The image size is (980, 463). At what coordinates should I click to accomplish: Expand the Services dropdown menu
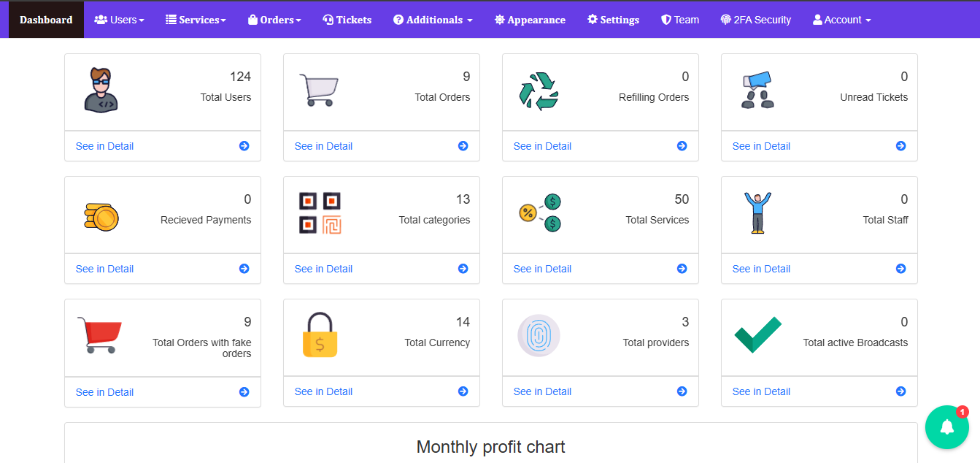pos(196,20)
